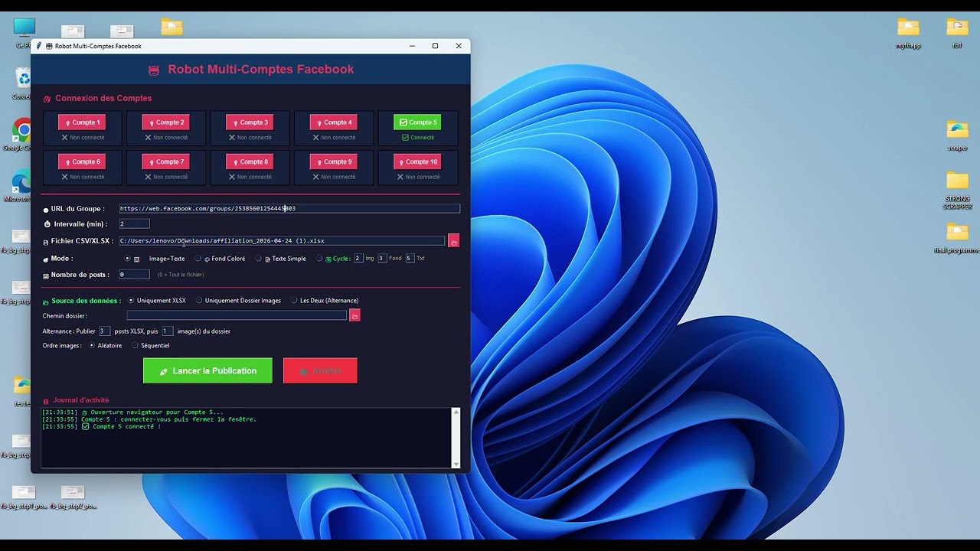Click the URL du Groupe input field

coord(289,208)
